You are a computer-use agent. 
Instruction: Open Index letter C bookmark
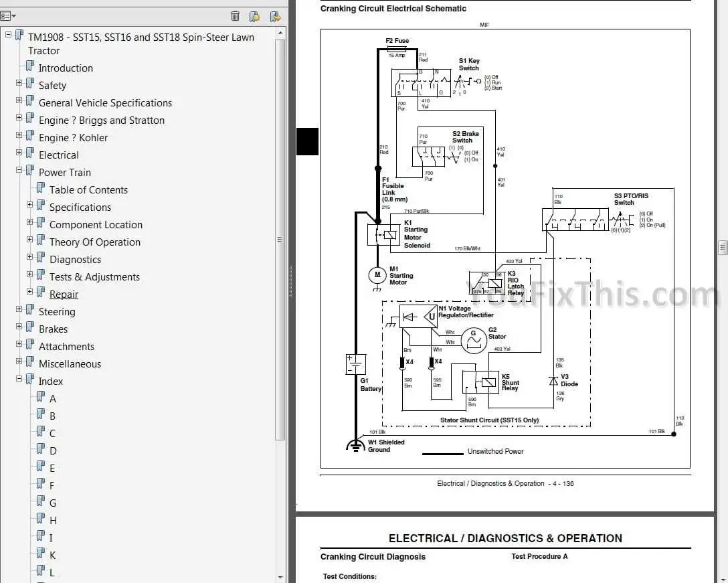(52, 434)
